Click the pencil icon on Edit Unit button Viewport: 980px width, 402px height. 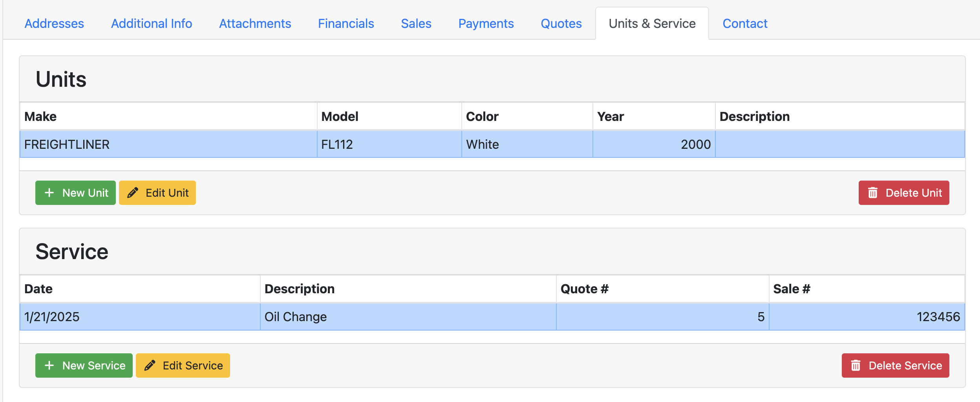[x=133, y=193]
